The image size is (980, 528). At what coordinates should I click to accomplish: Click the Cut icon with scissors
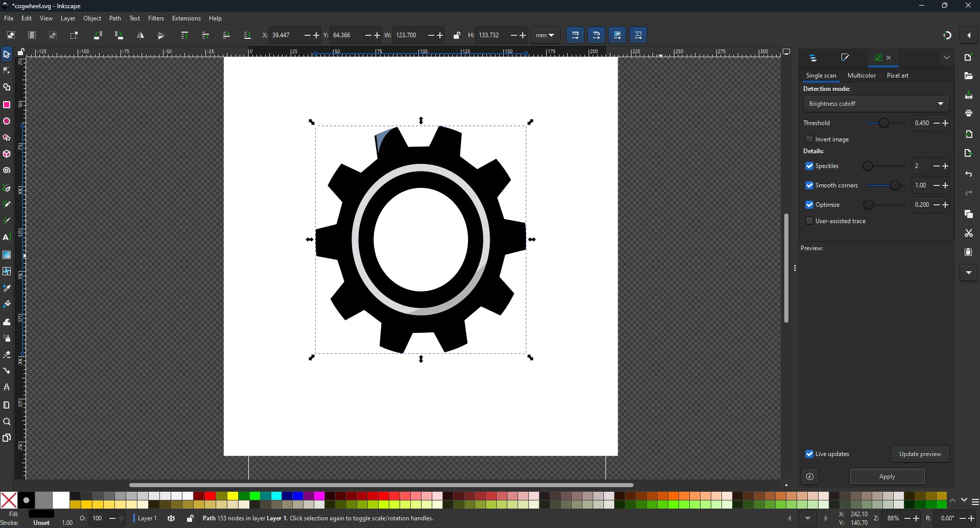[969, 233]
